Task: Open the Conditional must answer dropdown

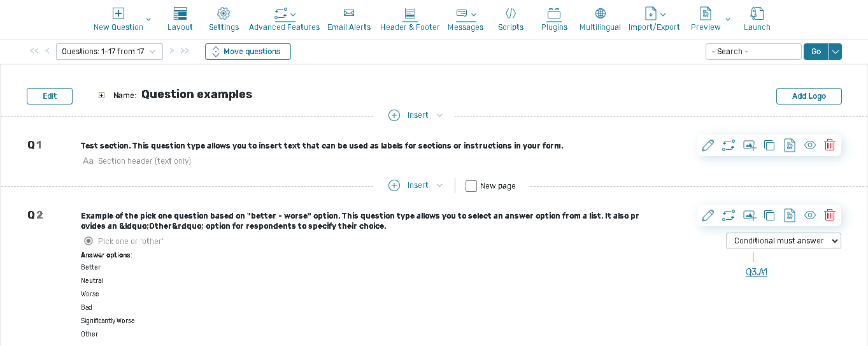Action: pyautogui.click(x=783, y=241)
